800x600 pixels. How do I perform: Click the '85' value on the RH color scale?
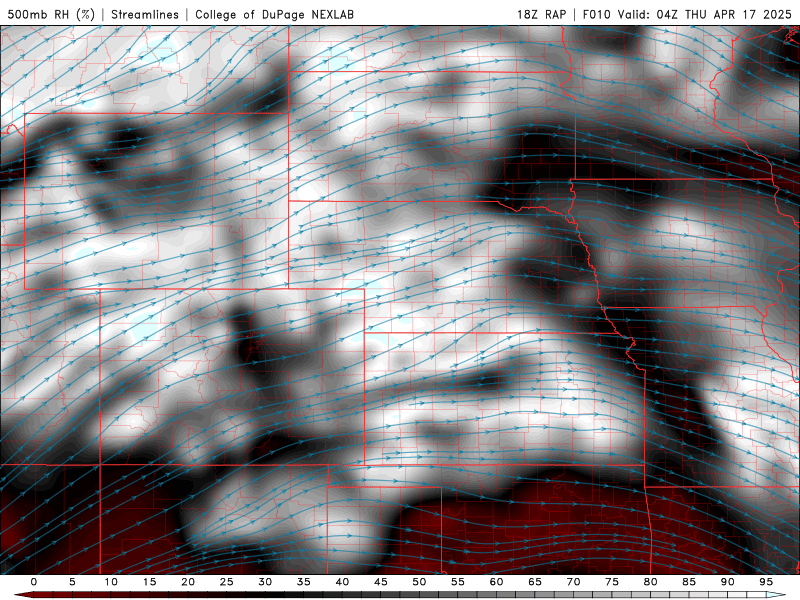click(x=689, y=582)
